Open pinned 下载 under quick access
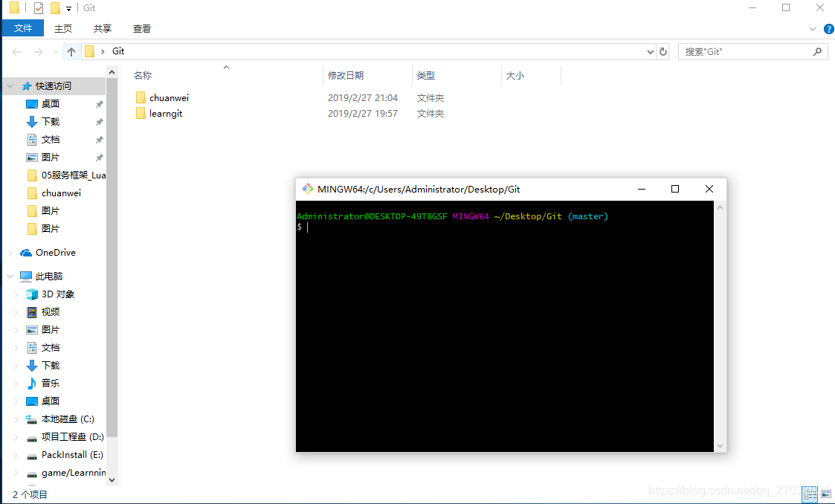The image size is (835, 504). pyautogui.click(x=51, y=122)
